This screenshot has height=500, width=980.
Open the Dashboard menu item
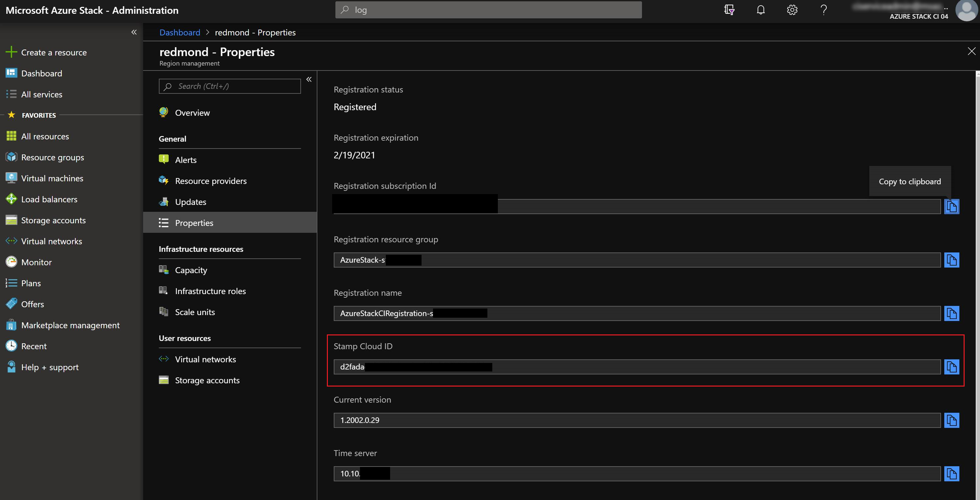point(41,73)
